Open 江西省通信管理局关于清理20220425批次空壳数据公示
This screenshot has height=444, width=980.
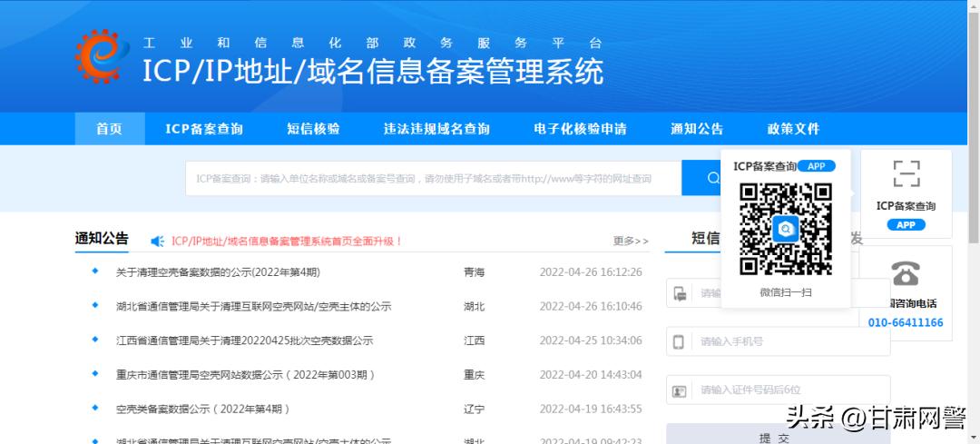[244, 340]
